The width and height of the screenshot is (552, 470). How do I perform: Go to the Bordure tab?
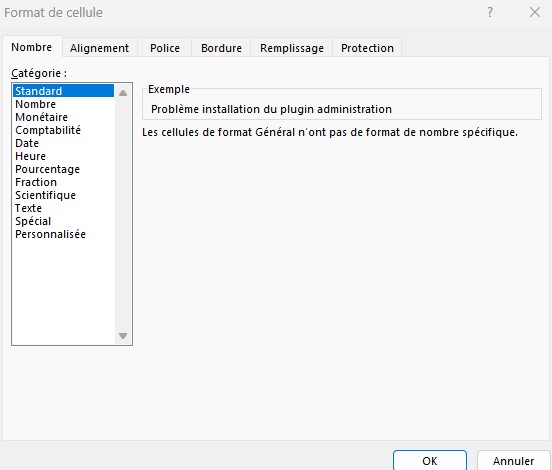pyautogui.click(x=221, y=48)
